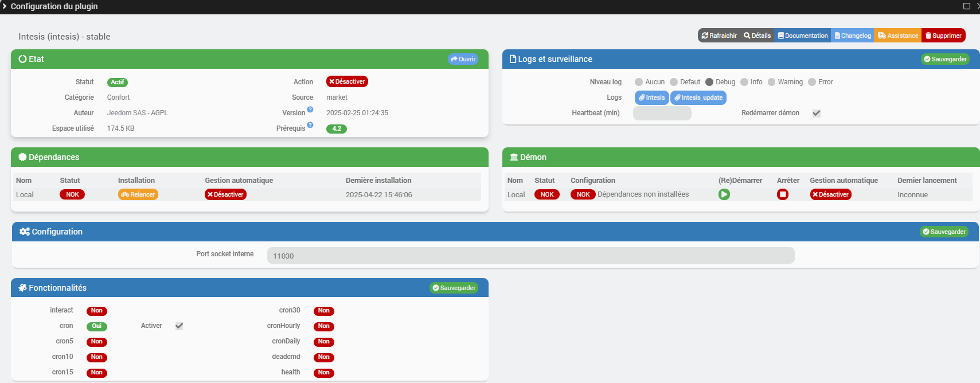
Task: Click the Logs et surveillance file icon
Action: (513, 59)
